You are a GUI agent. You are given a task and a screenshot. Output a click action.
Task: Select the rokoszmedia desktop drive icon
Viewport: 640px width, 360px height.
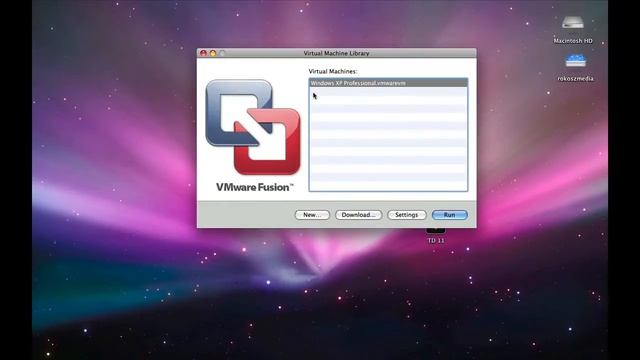[x=576, y=61]
